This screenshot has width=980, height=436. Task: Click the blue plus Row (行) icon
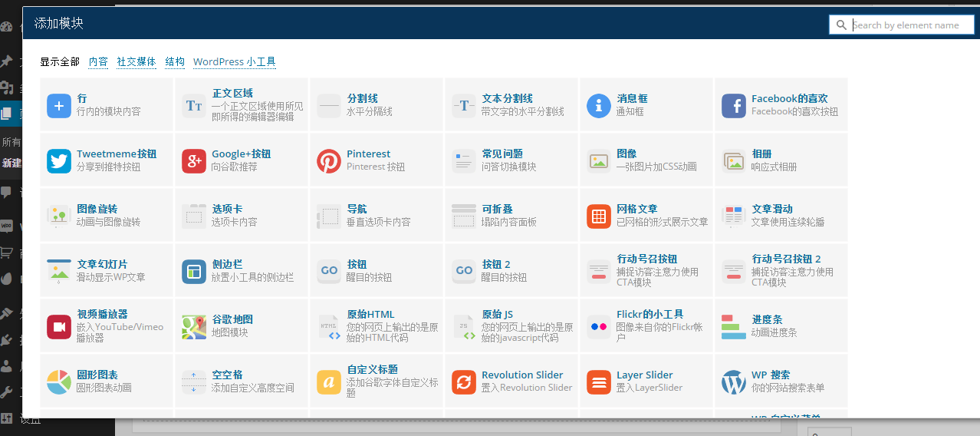pos(59,106)
